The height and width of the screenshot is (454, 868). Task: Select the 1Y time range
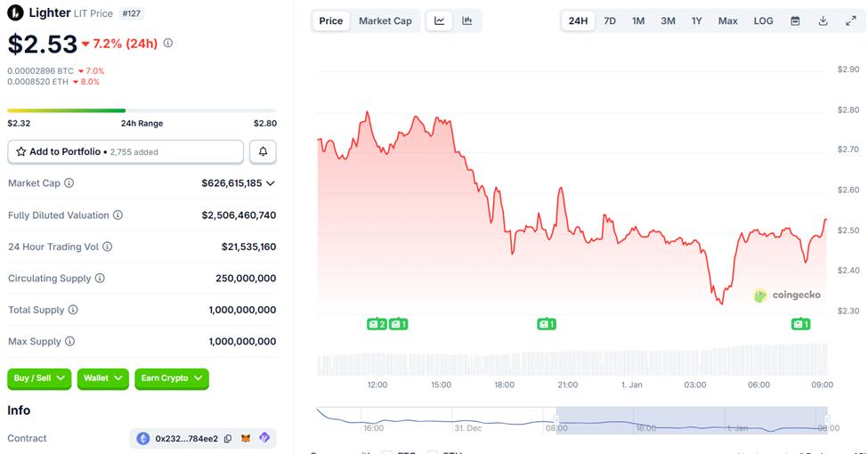tap(697, 20)
